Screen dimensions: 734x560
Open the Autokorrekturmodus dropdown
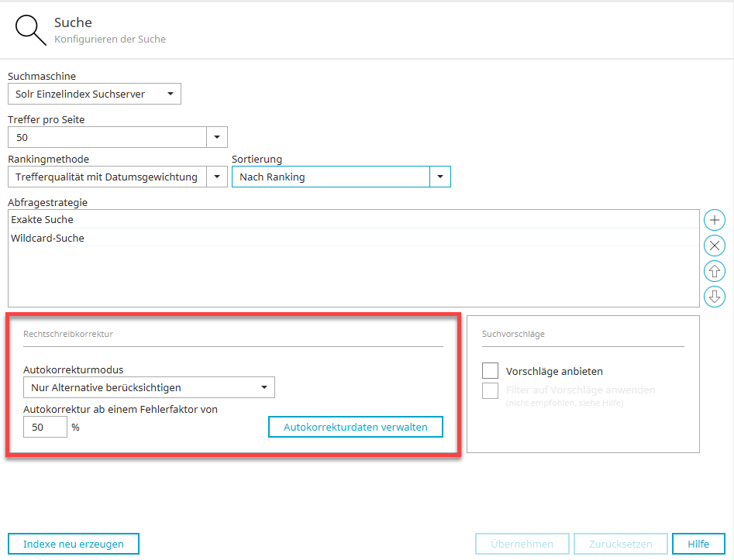pos(148,387)
